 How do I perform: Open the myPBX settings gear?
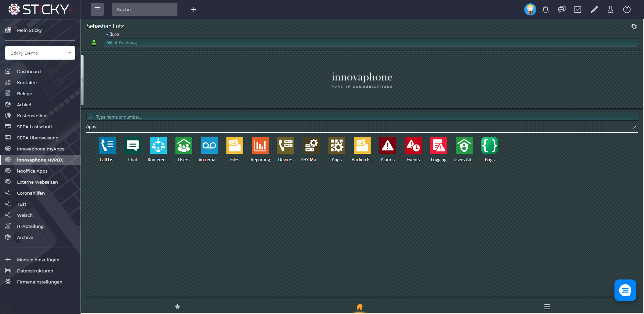634,26
